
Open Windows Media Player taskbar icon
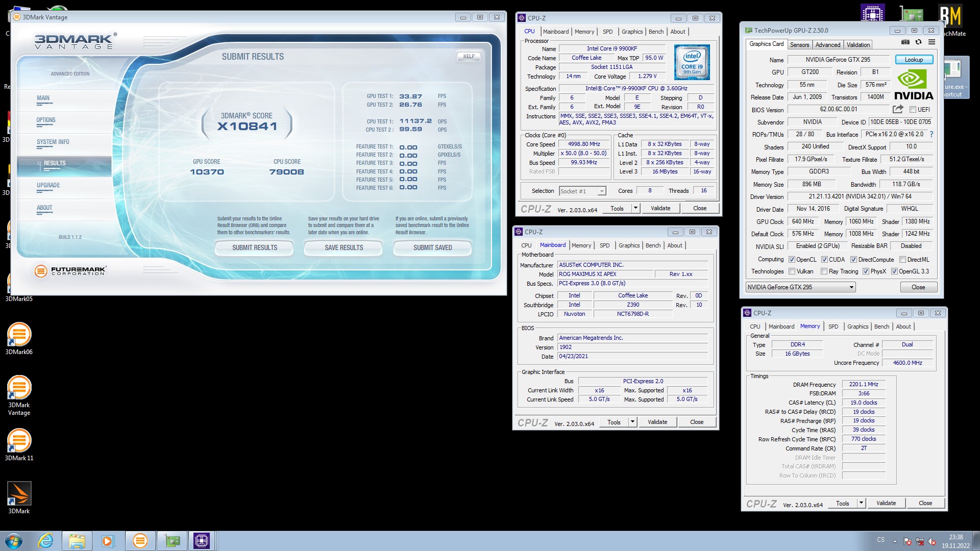[108, 541]
